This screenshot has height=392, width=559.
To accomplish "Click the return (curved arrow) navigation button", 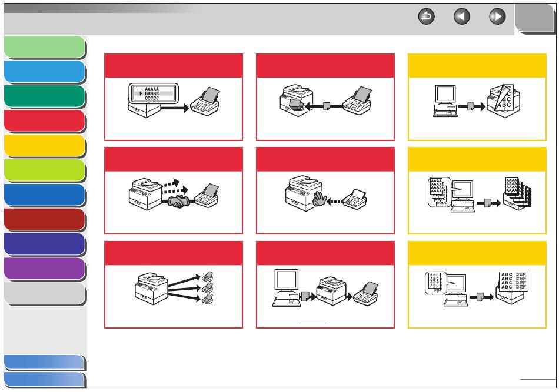I will click(426, 16).
